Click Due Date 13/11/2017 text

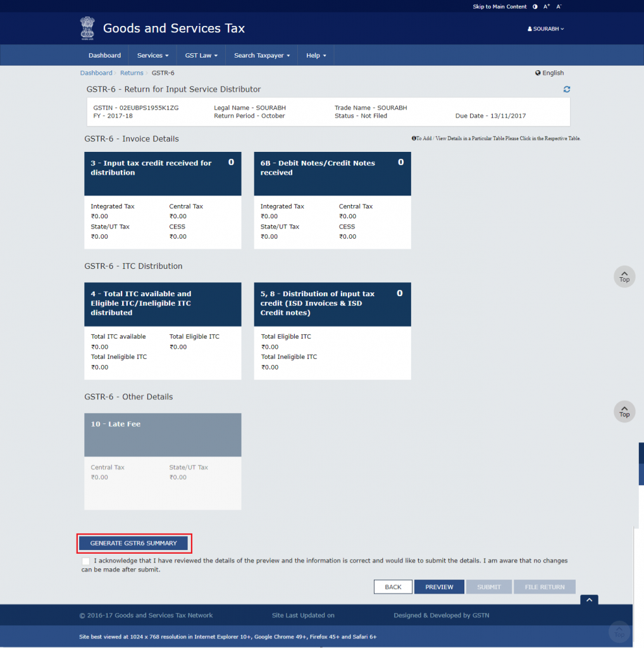pos(490,116)
